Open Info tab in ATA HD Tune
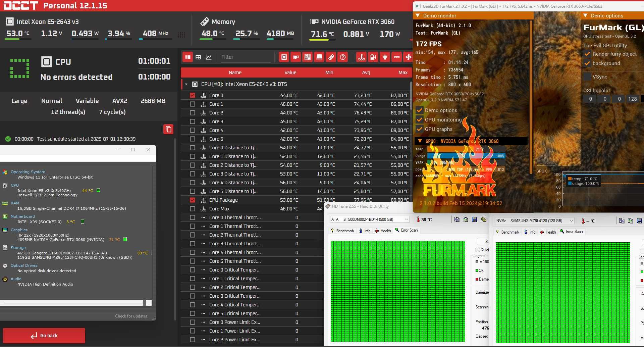The image size is (644, 347). [x=365, y=231]
